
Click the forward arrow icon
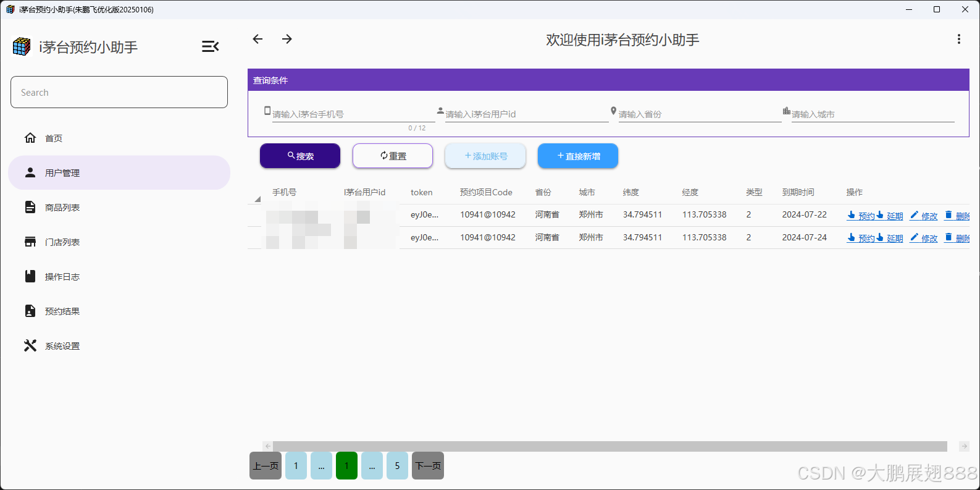coord(287,39)
